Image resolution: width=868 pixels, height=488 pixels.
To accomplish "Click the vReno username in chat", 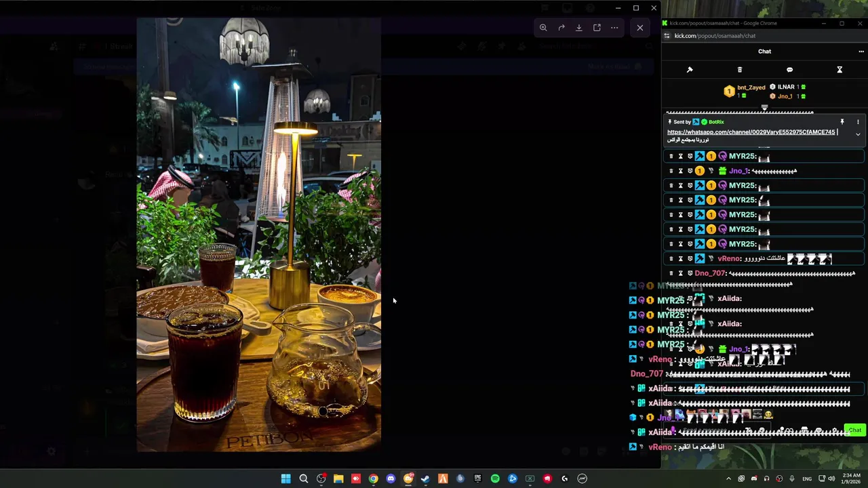I will point(729,258).
